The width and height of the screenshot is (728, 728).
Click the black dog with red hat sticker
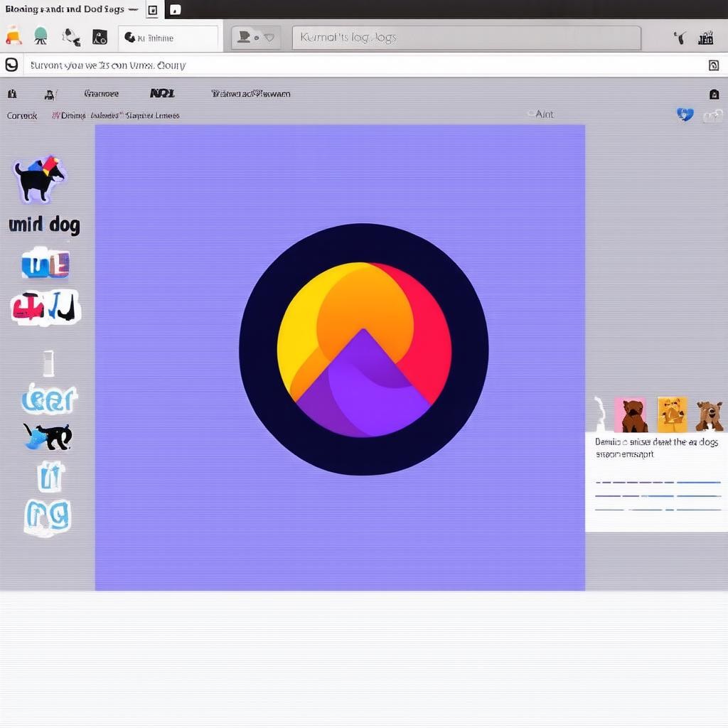40,178
